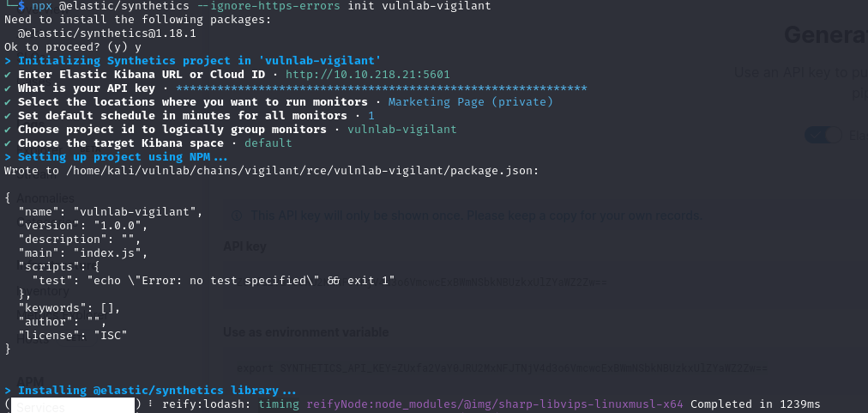The image size is (868, 413).
Task: Click the white npm progress bar
Action: tap(73, 404)
